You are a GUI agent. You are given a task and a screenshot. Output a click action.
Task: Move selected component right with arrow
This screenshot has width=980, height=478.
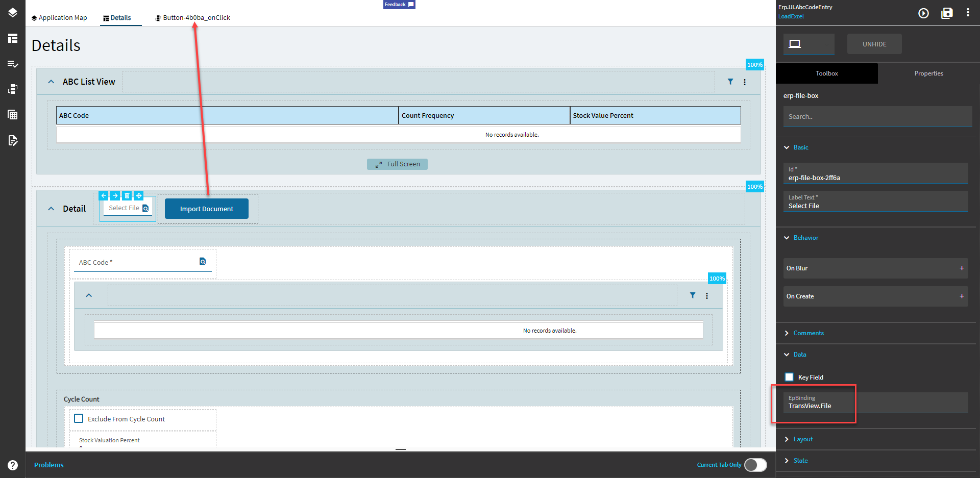pyautogui.click(x=115, y=195)
